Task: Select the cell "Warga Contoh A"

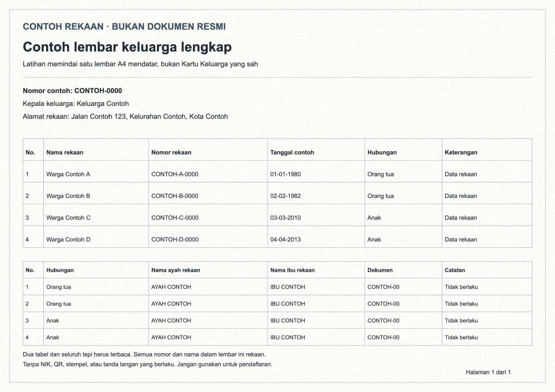Action: (68, 174)
